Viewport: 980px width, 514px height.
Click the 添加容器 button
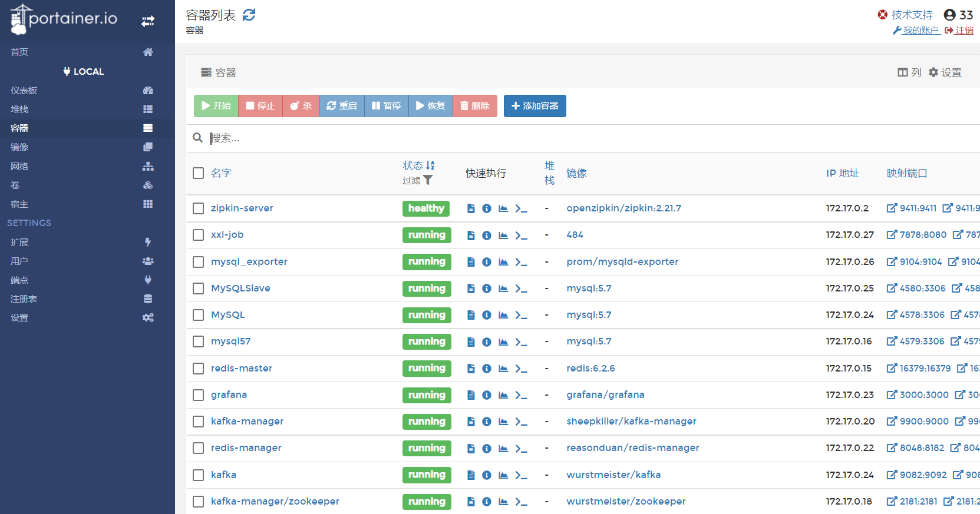click(x=534, y=106)
